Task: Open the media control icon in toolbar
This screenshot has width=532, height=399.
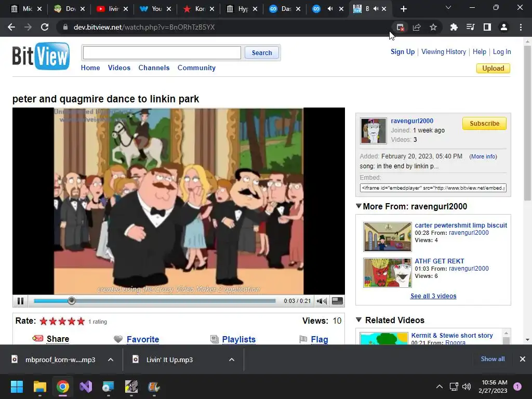Action: 470,27
